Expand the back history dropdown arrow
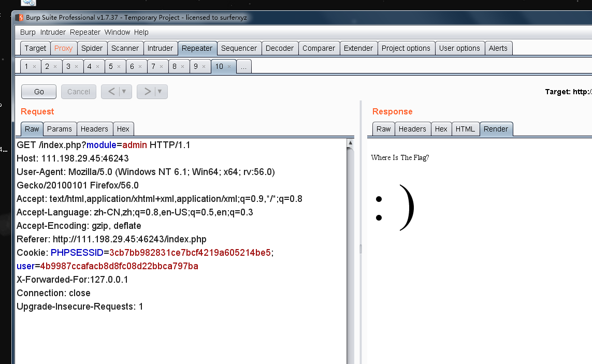 124,92
